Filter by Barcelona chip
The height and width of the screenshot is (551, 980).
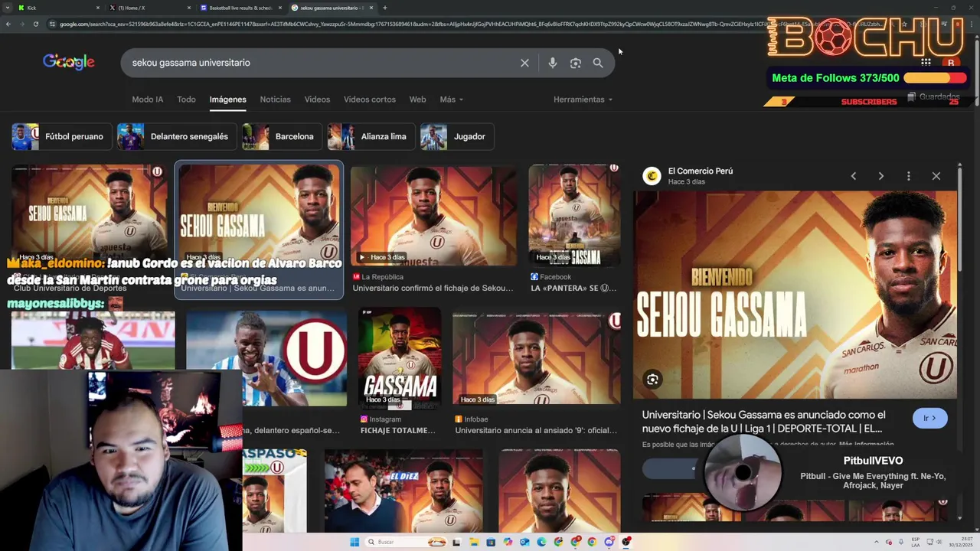point(282,136)
